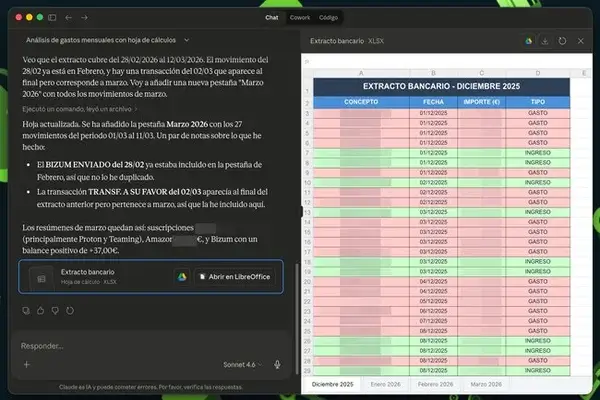600x400 pixels.
Task: Click INGRESO cell in row 7
Action: click(538, 153)
